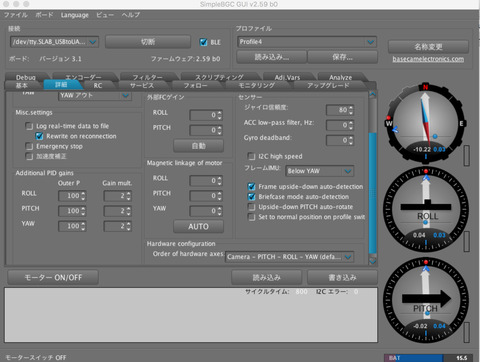Switch to the アップグレード tab
This screenshot has height=362, width=480.
(328, 85)
